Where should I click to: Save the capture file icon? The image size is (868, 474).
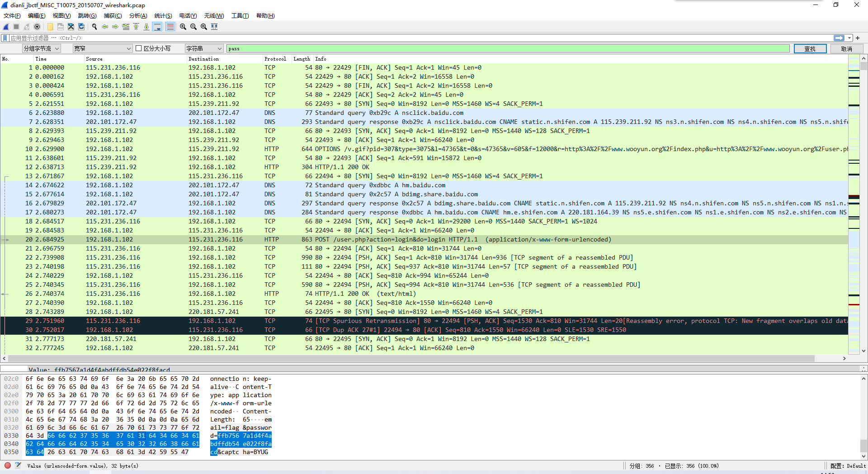point(61,27)
